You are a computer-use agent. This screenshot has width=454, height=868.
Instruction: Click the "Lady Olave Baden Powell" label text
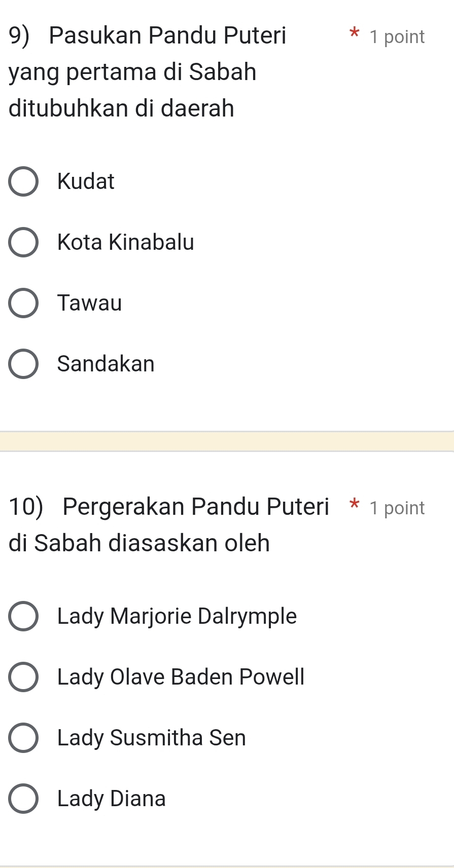181,677
